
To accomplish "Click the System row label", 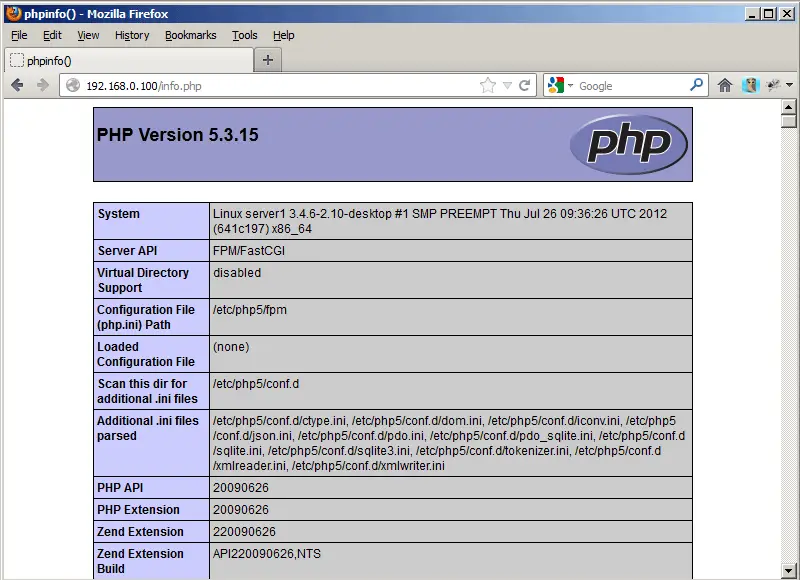I will (118, 214).
